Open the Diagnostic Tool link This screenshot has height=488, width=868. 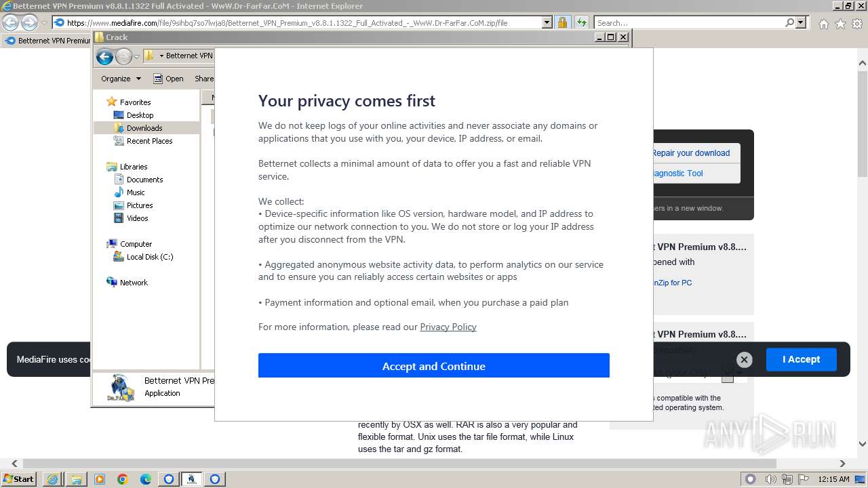point(677,174)
